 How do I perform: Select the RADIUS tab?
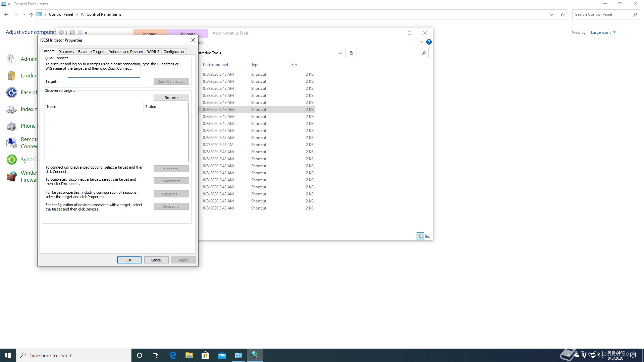(153, 52)
